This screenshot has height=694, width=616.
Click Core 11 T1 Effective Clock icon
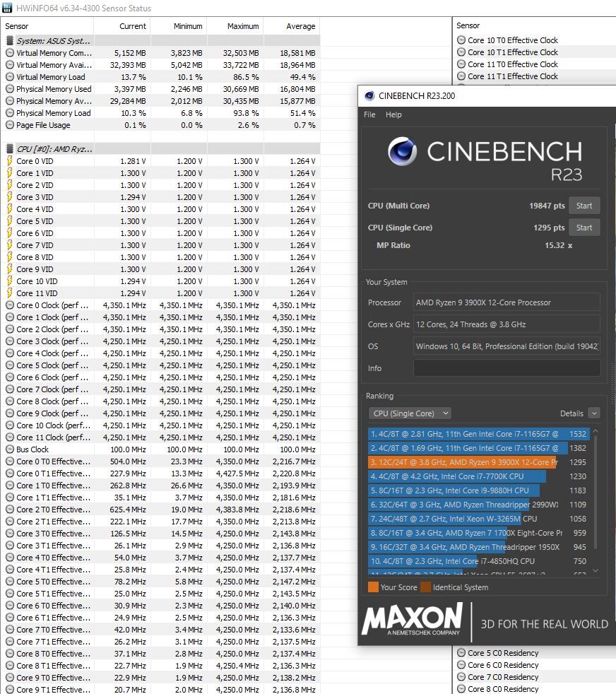(x=461, y=76)
